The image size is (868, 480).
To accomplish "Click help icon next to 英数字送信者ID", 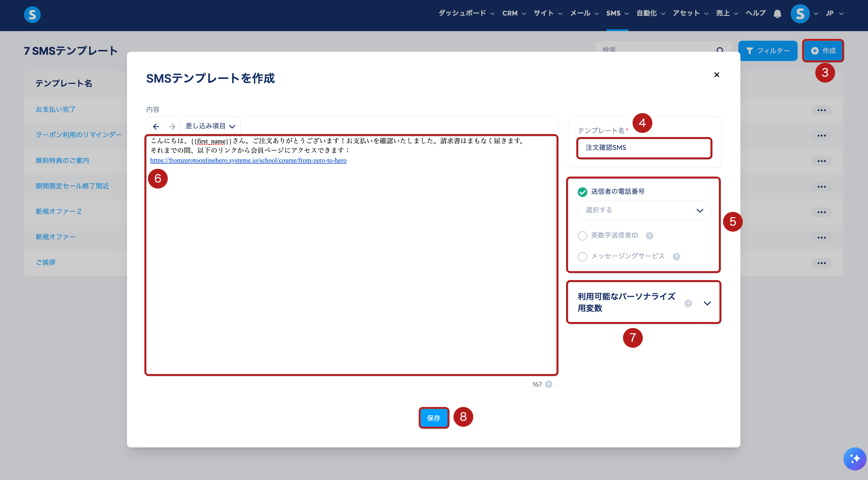I will [x=649, y=236].
